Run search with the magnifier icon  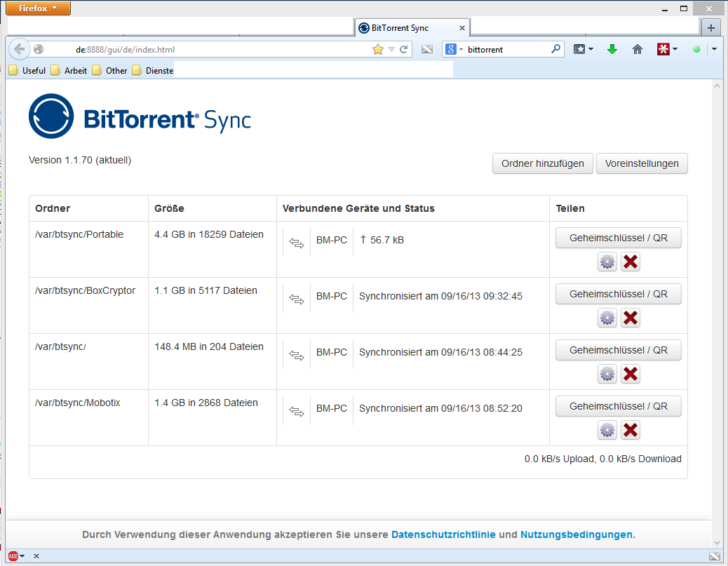(555, 49)
